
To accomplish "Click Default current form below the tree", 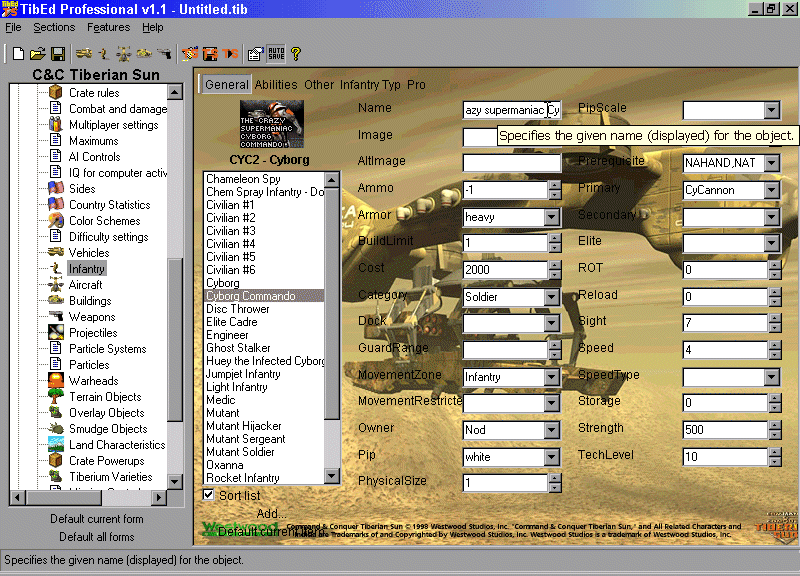I will (96, 519).
